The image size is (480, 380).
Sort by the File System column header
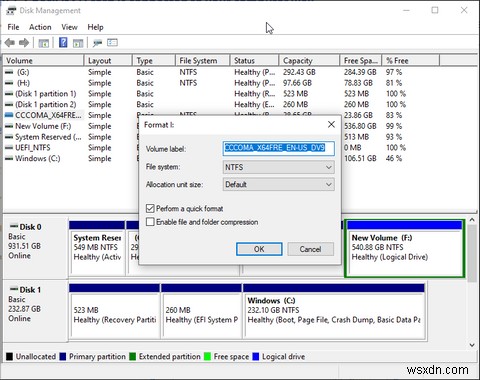[203, 60]
